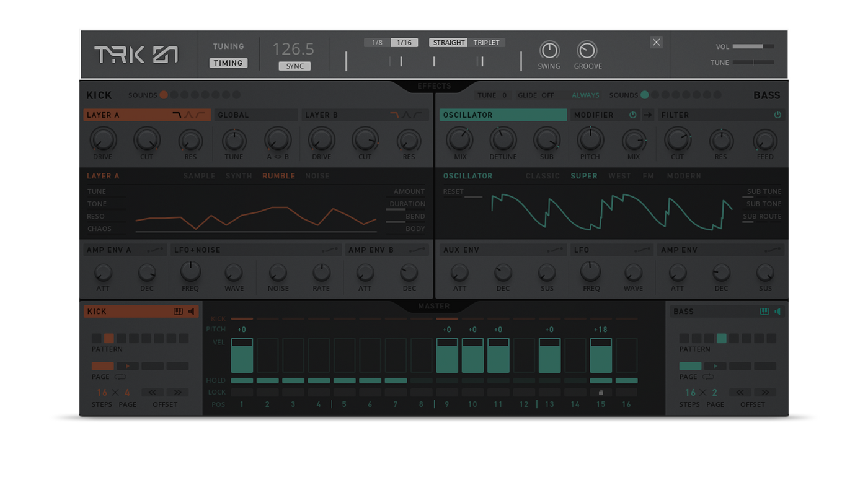
Task: Select the FM oscillator type
Action: [x=649, y=176]
